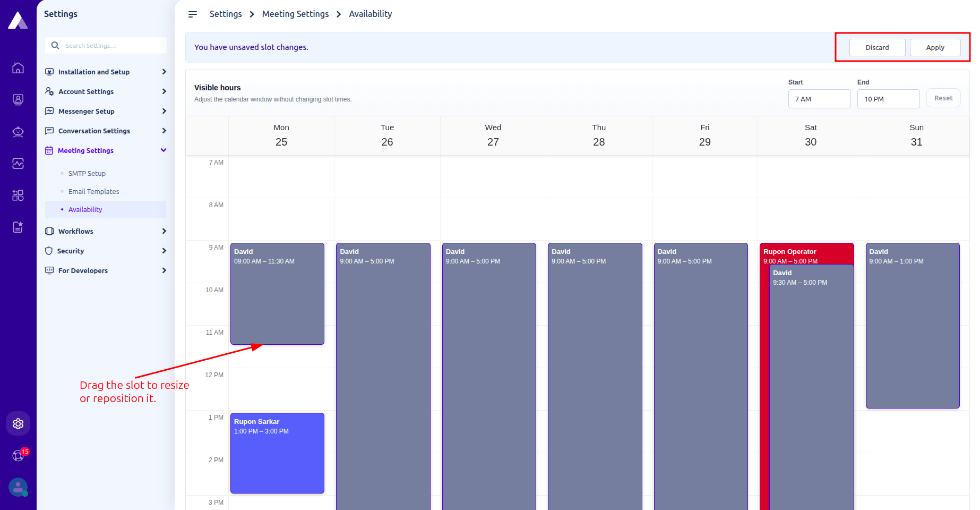This screenshot has width=980, height=510.
Task: Expand Workflows chevron
Action: pyautogui.click(x=164, y=231)
